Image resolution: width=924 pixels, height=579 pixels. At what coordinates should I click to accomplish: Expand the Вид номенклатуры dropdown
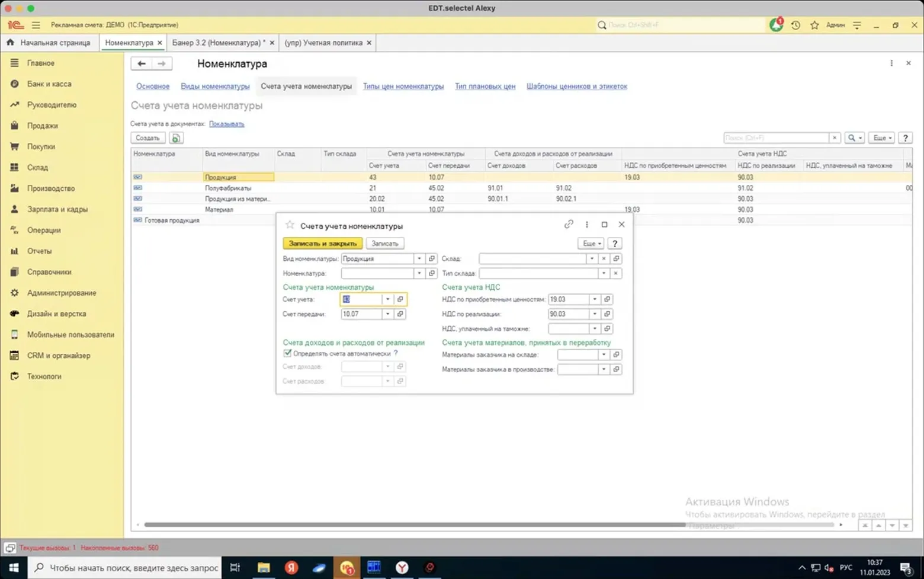point(419,258)
